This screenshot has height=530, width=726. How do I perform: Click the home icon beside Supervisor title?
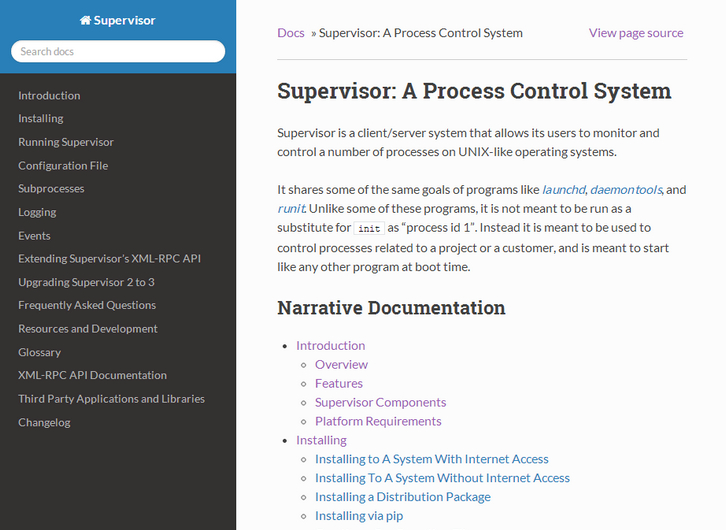click(x=85, y=20)
